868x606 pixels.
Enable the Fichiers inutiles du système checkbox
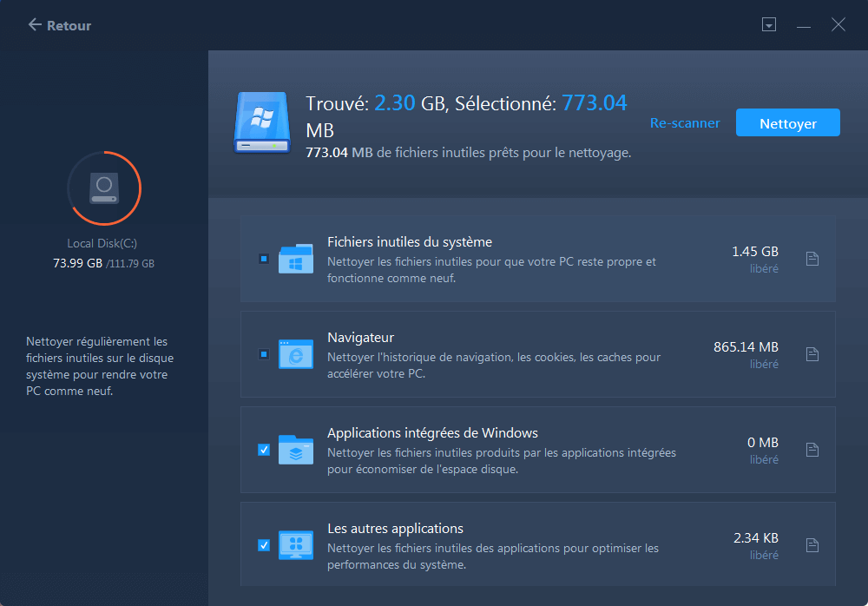coord(265,259)
